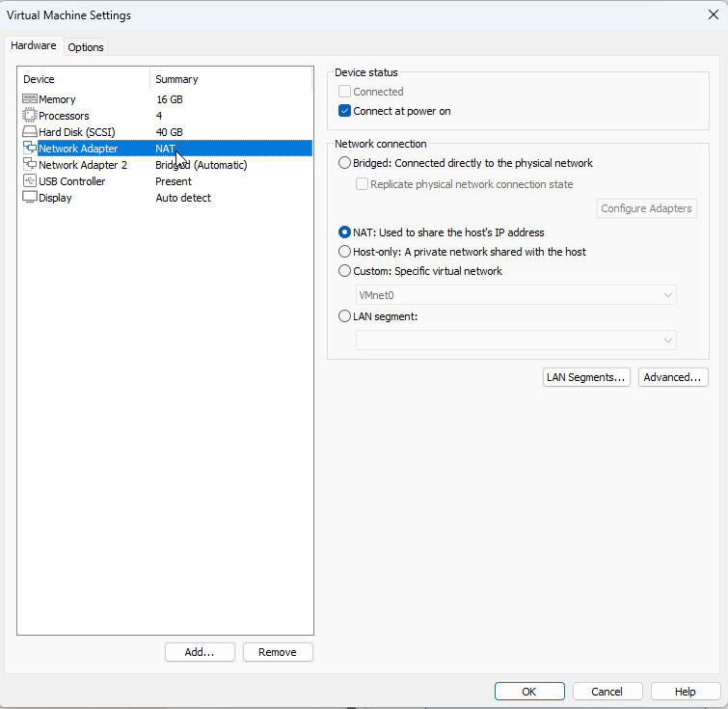The image size is (728, 709).
Task: Select Custom: Specific virtual network
Action: 345,271
